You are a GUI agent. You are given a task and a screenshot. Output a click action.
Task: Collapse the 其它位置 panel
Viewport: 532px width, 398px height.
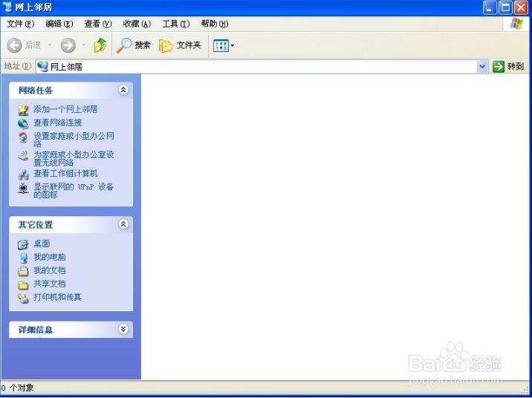(x=123, y=224)
